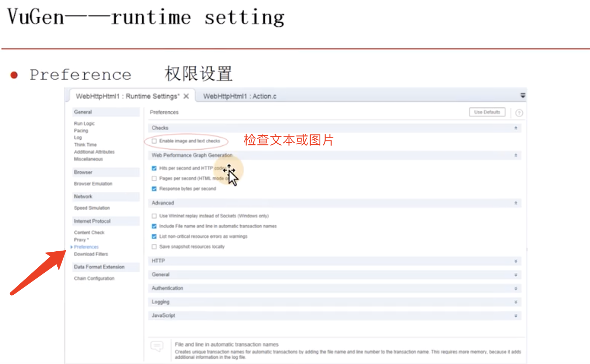The image size is (590, 364).
Task: Select the General category header
Action: point(106,112)
